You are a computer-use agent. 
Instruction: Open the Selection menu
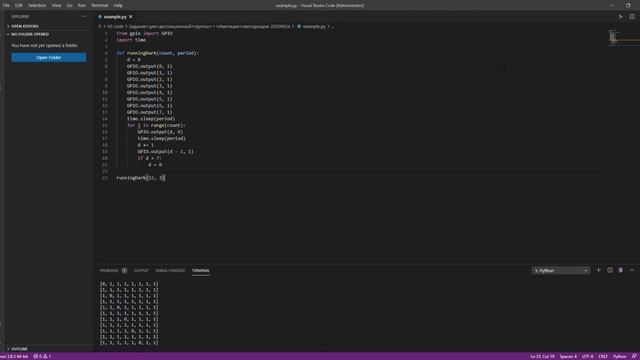pyautogui.click(x=37, y=5)
